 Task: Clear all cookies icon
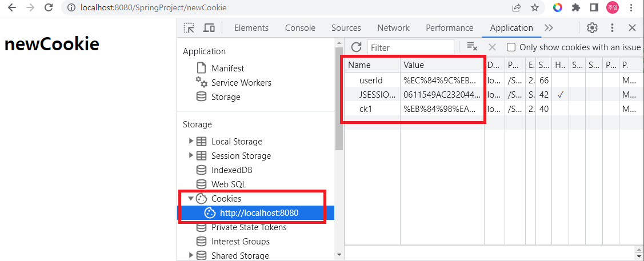coord(472,47)
